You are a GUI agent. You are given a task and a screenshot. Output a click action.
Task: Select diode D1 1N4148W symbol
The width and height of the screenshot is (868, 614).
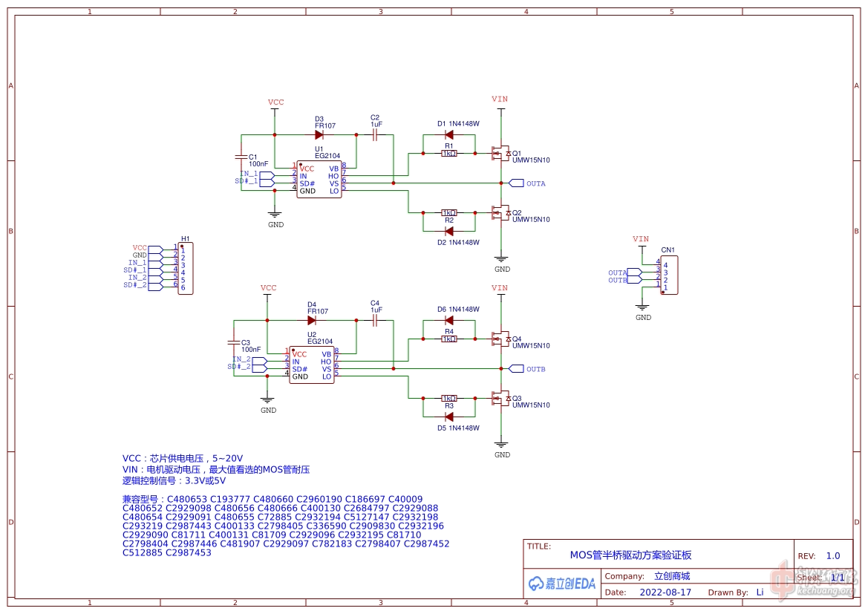click(x=449, y=134)
